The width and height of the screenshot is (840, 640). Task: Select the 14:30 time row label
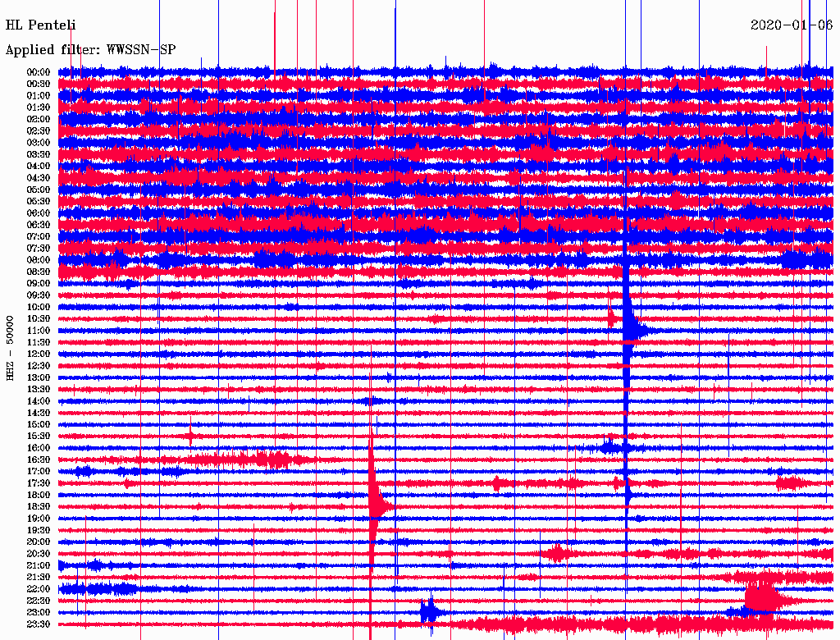pos(39,414)
